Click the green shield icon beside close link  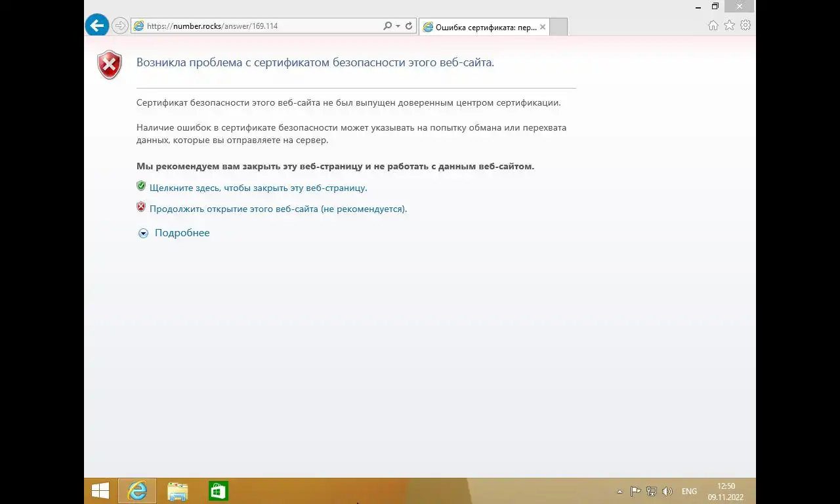141,186
